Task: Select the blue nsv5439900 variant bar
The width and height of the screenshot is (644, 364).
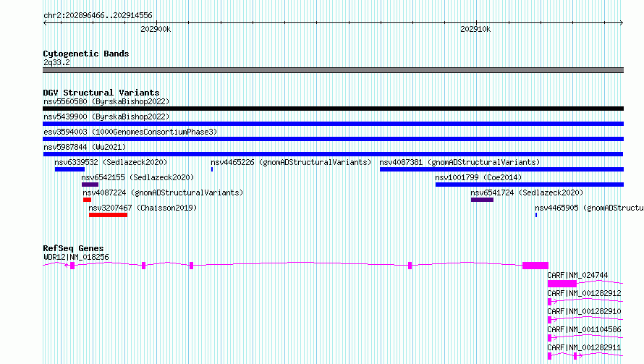Action: [333, 124]
